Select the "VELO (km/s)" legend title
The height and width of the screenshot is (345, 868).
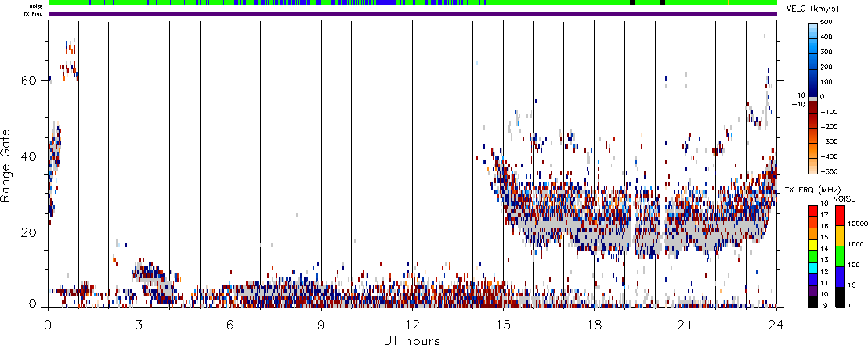click(811, 9)
